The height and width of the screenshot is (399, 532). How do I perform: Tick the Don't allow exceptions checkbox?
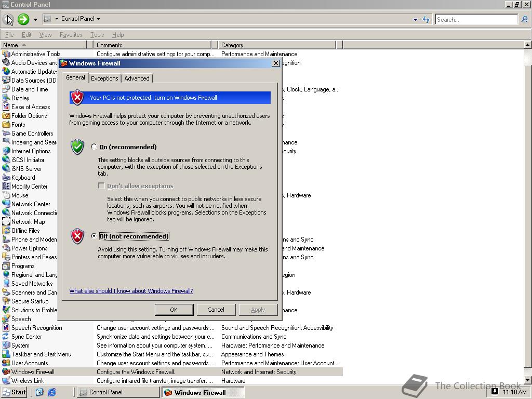pos(101,185)
